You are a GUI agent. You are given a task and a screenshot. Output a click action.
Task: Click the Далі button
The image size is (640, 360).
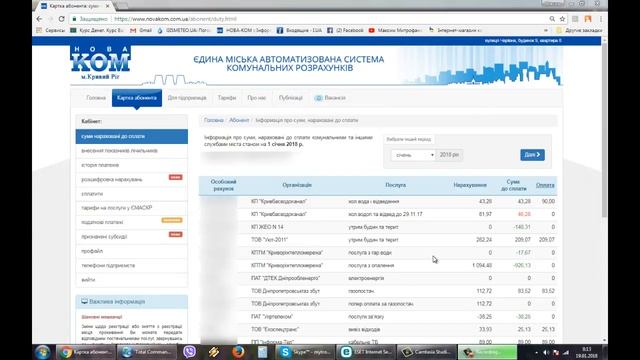point(532,155)
